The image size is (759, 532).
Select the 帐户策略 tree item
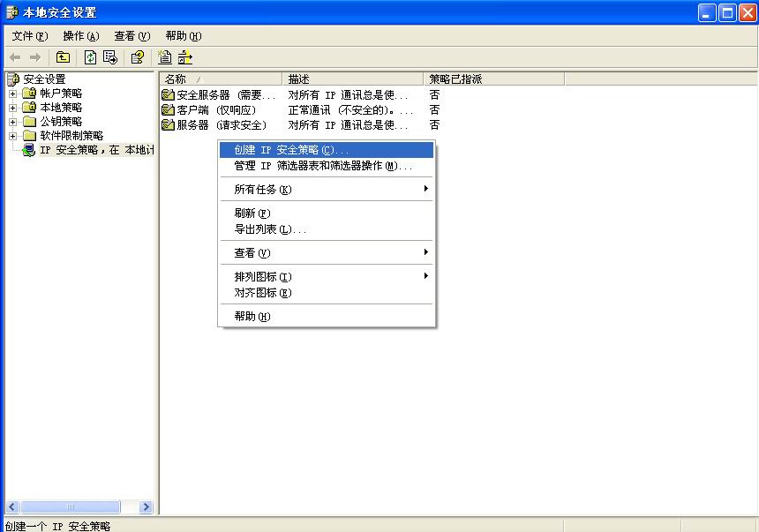(x=61, y=93)
